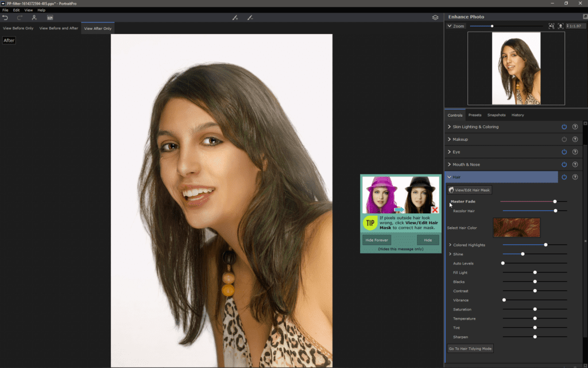588x368 pixels.
Task: Click the Vibrance slider handle
Action: coord(504,300)
